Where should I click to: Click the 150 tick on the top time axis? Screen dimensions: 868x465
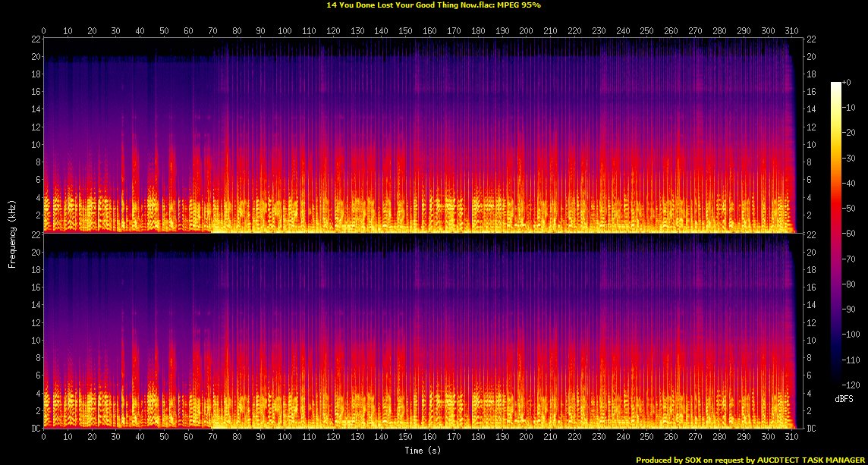[x=405, y=31]
